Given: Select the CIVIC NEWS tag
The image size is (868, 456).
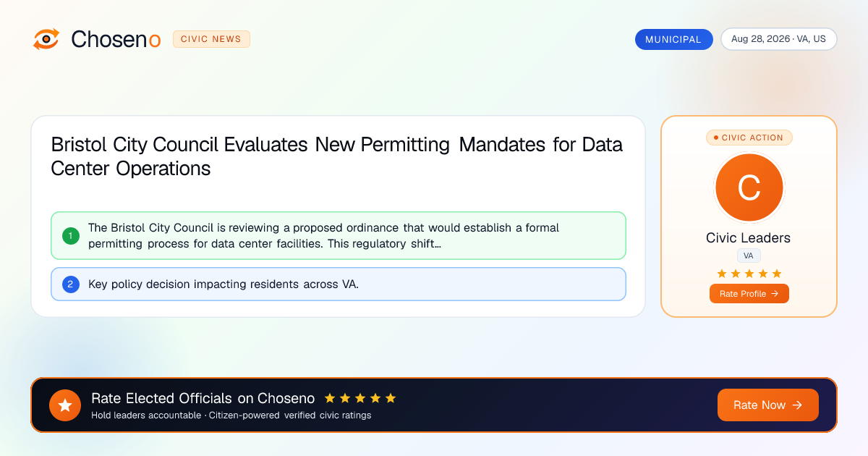Looking at the screenshot, I should tap(211, 39).
